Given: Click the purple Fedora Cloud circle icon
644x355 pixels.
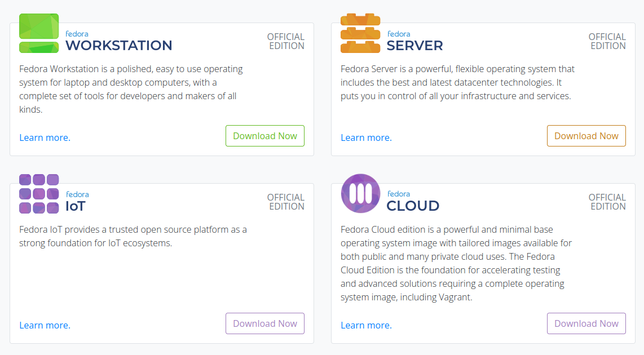Looking at the screenshot, I should click(x=360, y=193).
